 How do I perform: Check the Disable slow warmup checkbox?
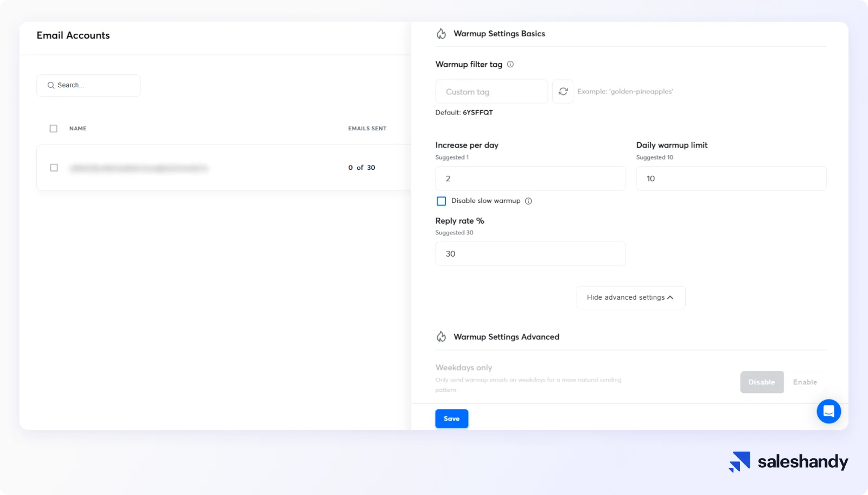pos(441,201)
